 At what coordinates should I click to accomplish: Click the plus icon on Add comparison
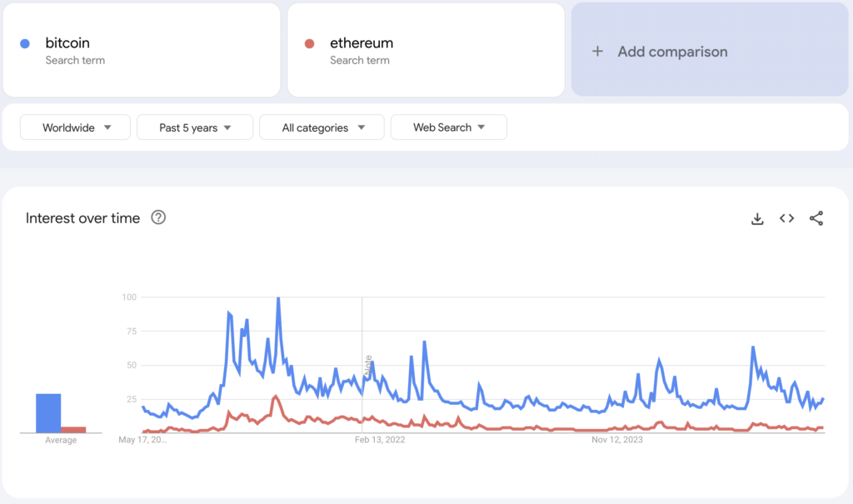pos(597,51)
